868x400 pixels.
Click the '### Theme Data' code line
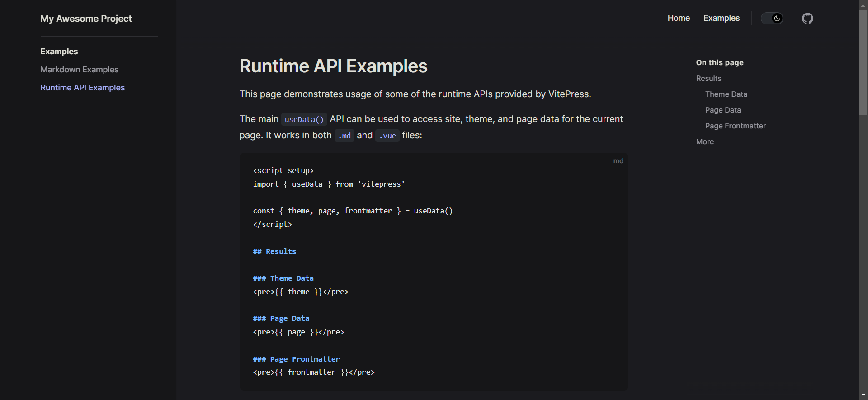click(283, 278)
